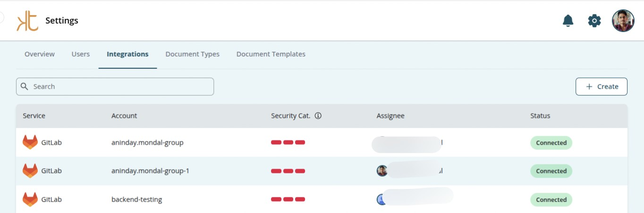The width and height of the screenshot is (644, 213).
Task: Open the Document Types tab
Action: 192,54
